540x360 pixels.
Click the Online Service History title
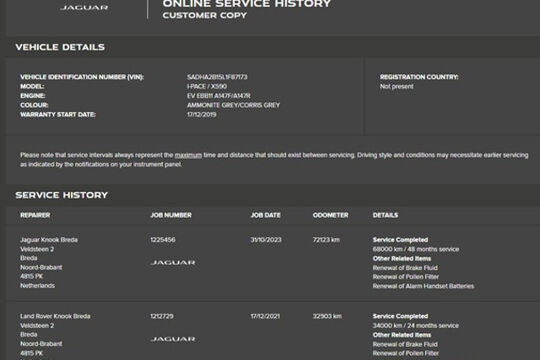point(247,4)
